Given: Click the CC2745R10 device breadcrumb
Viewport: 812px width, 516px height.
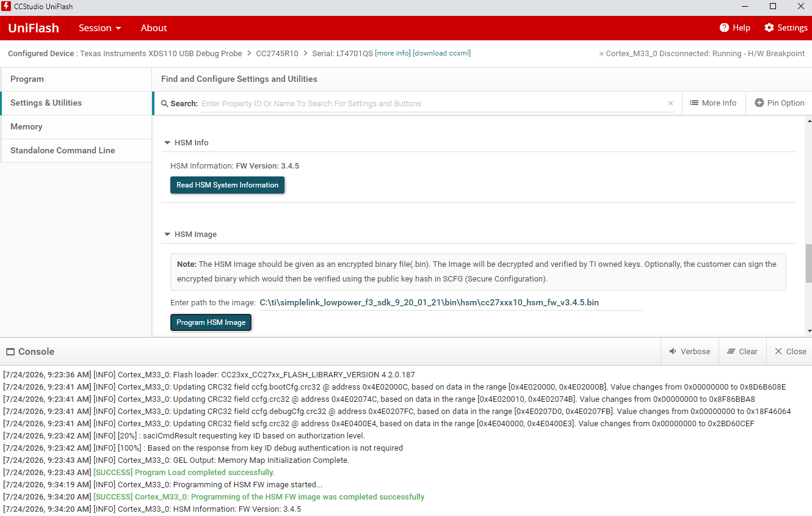Looking at the screenshot, I should tap(277, 54).
